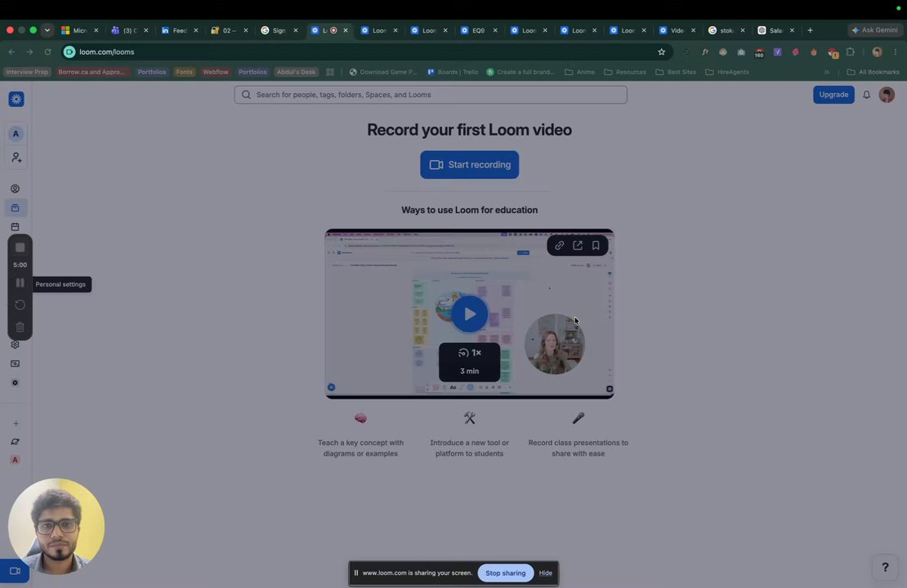907x588 pixels.
Task: Click the invite teammates person-plus icon
Action: (x=16, y=158)
